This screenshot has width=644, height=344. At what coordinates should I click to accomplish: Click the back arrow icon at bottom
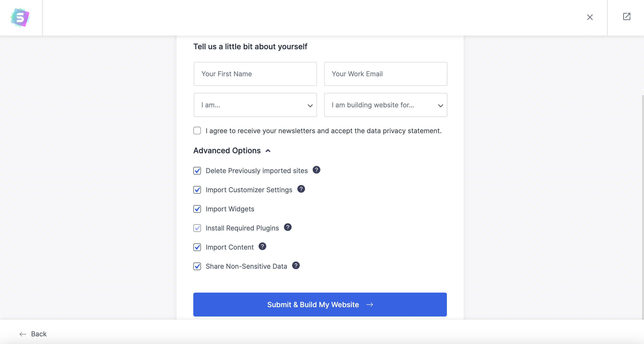click(23, 334)
